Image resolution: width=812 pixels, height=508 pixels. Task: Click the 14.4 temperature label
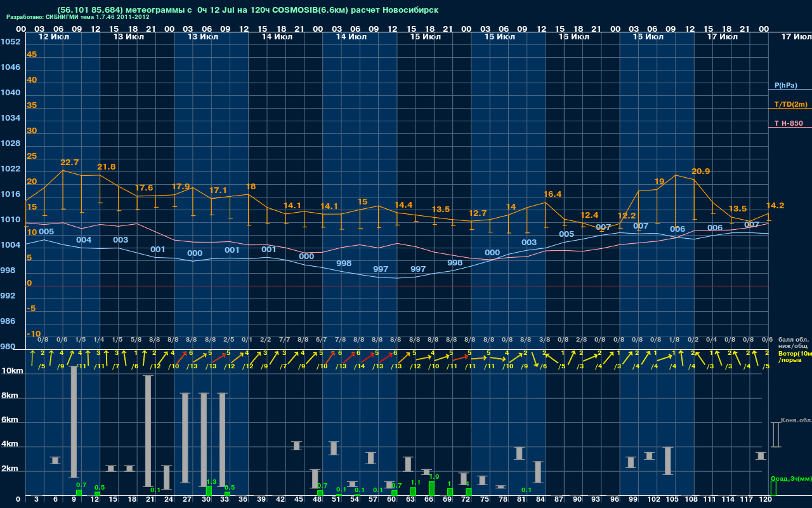(403, 205)
